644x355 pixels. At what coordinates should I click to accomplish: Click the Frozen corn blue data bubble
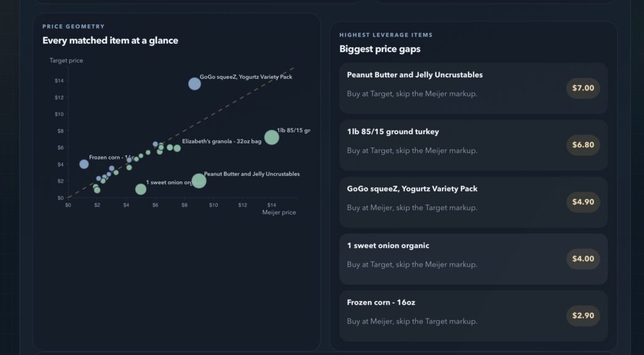tap(84, 164)
